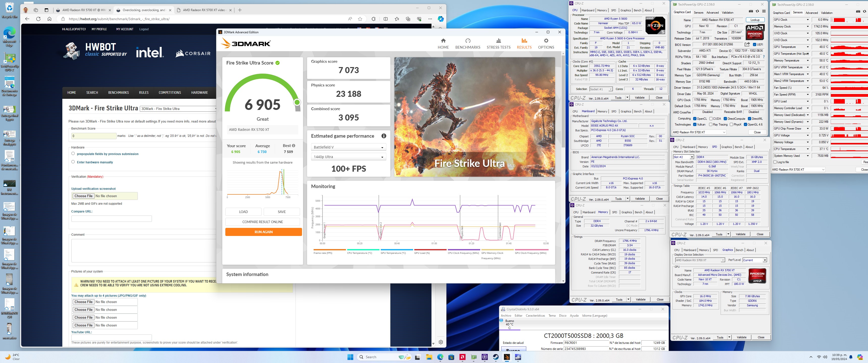The image size is (868, 363).
Task: Click GPU-Z Graphics Card screenshot camera icon
Action: tap(751, 11)
